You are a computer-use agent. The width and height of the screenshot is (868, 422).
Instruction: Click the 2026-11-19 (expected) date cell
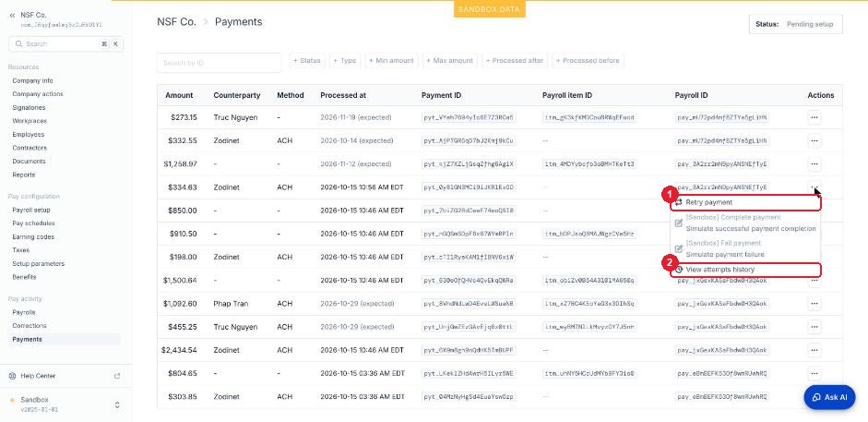pos(356,117)
